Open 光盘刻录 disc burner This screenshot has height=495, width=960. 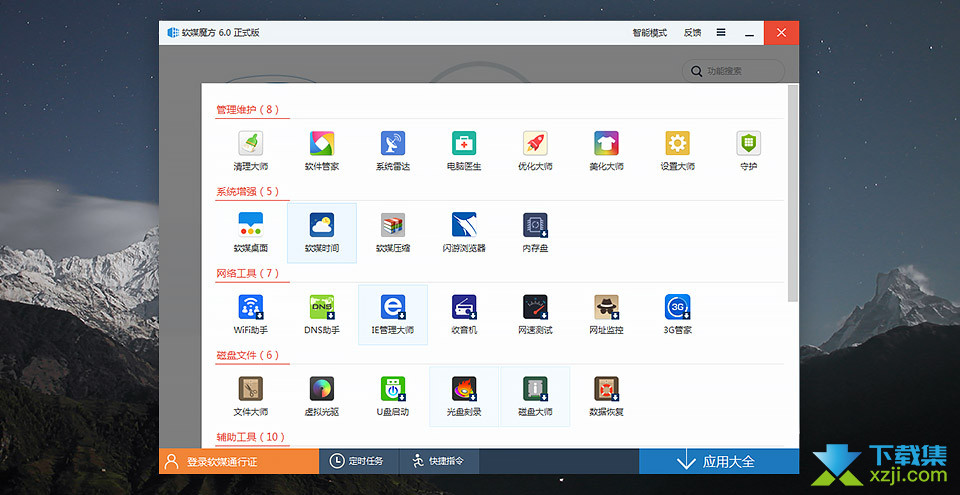[x=464, y=396]
